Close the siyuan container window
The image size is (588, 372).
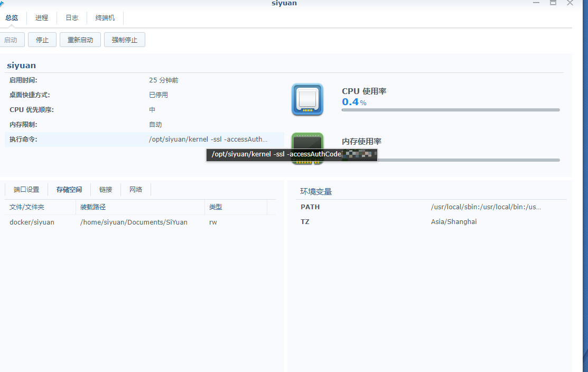point(570,3)
